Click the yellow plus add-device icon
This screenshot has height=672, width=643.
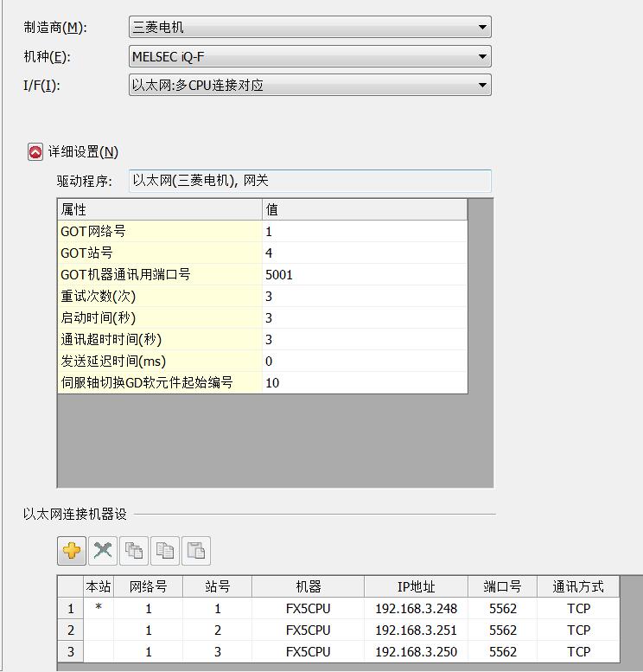pyautogui.click(x=72, y=550)
